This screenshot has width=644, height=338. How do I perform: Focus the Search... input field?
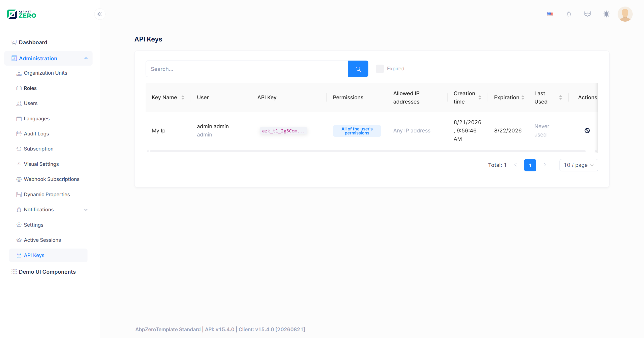click(247, 69)
